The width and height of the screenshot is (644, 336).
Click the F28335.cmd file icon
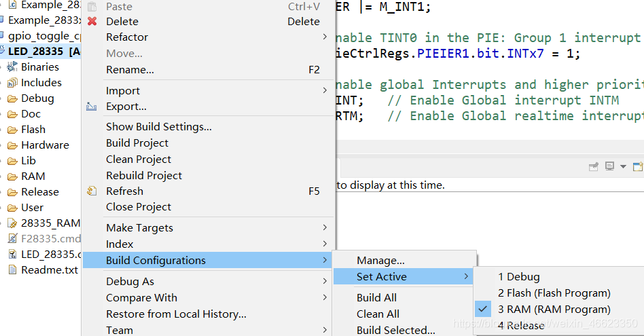[13, 238]
